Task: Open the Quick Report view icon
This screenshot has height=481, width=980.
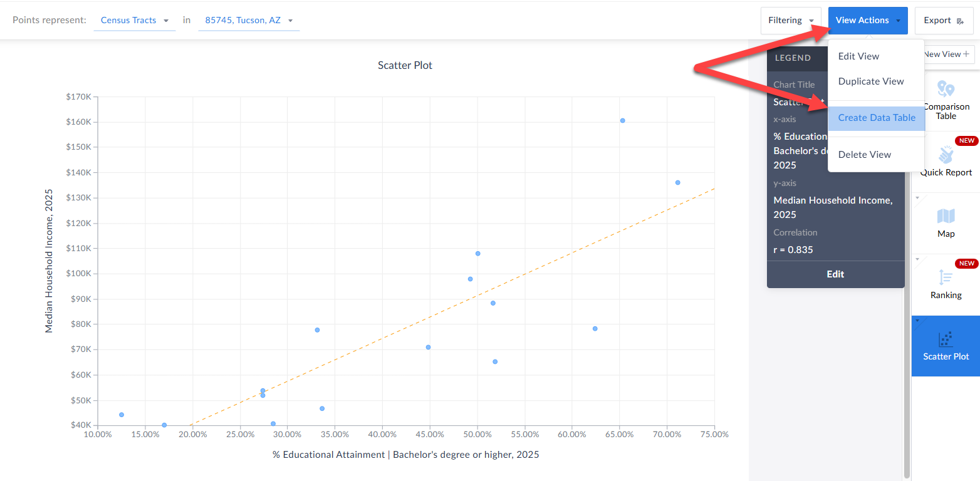Action: 946,155
